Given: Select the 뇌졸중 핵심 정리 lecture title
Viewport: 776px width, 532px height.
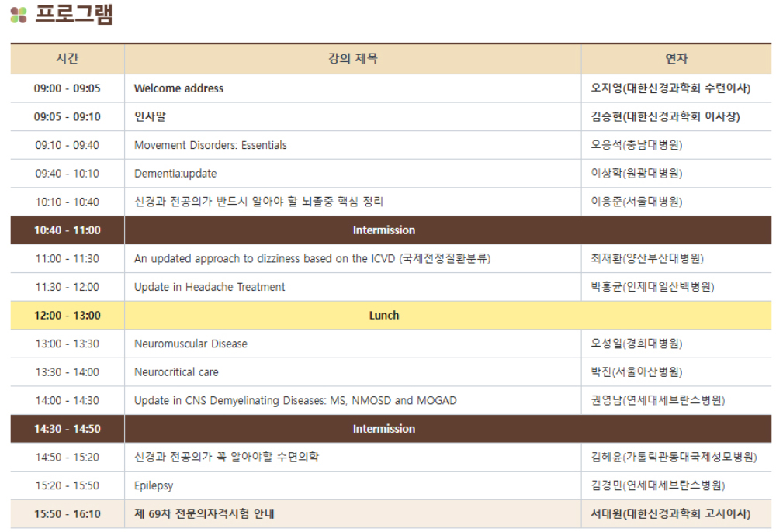Looking at the screenshot, I should pyautogui.click(x=258, y=202).
